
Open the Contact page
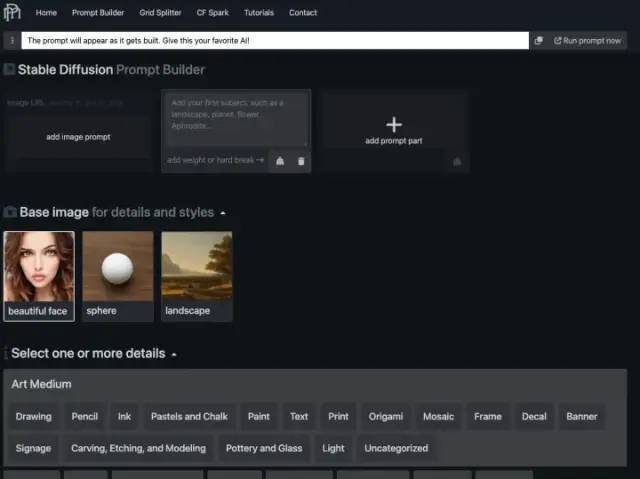click(303, 13)
